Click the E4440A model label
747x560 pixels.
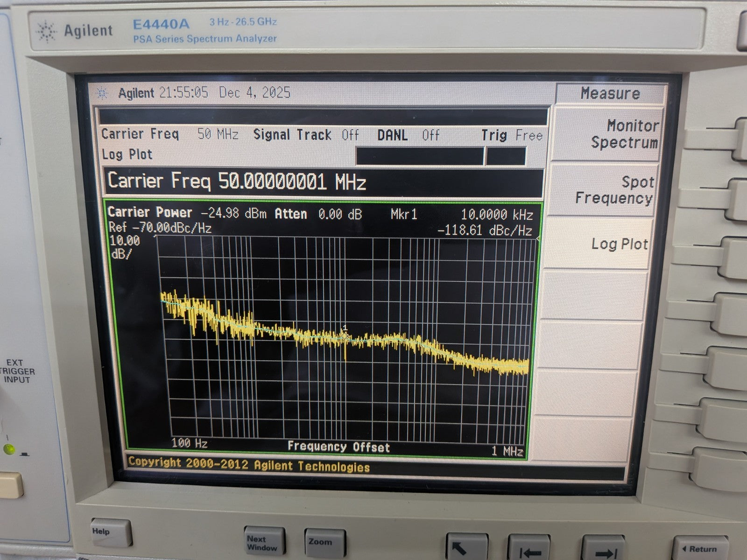(161, 24)
